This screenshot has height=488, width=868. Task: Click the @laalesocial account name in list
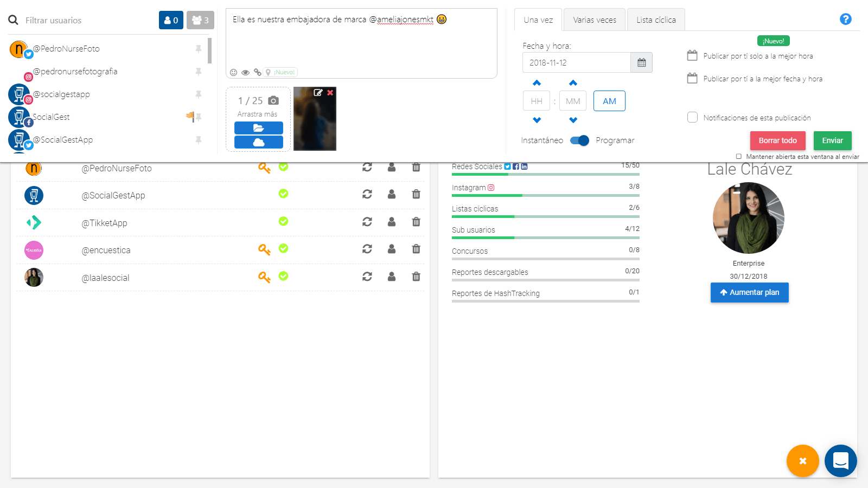pos(105,278)
